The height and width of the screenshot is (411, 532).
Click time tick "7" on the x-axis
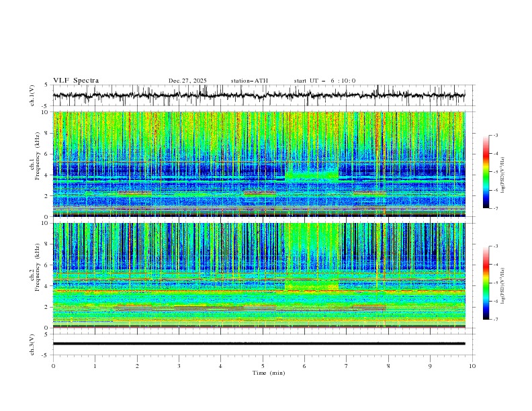pos(347,366)
